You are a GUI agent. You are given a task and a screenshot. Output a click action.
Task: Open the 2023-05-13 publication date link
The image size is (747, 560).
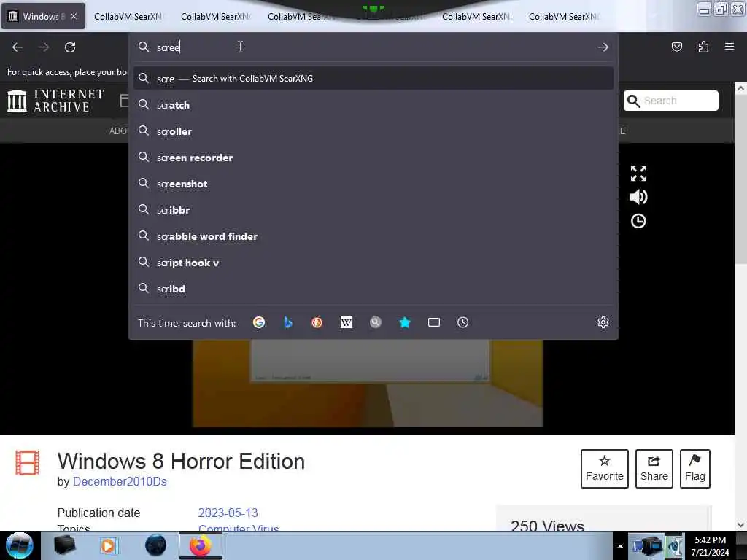tap(228, 513)
